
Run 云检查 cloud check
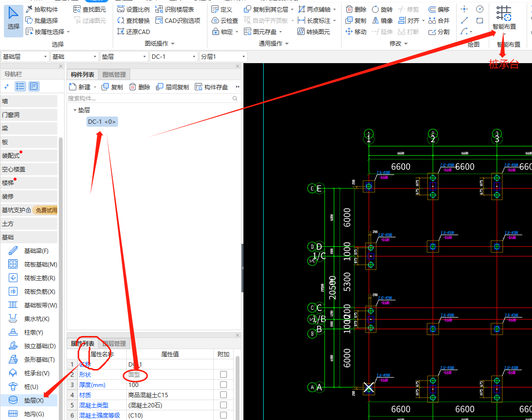point(225,21)
